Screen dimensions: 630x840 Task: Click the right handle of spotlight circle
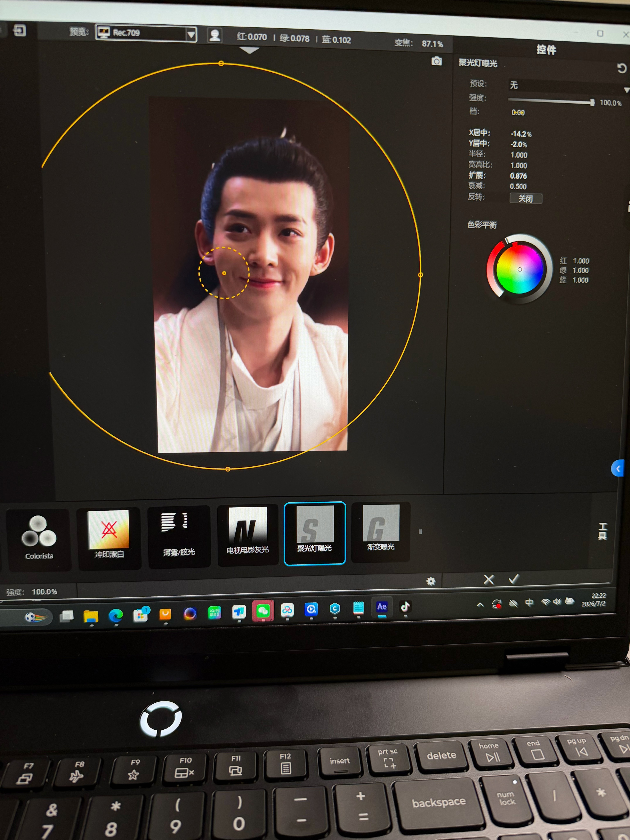tap(420, 275)
